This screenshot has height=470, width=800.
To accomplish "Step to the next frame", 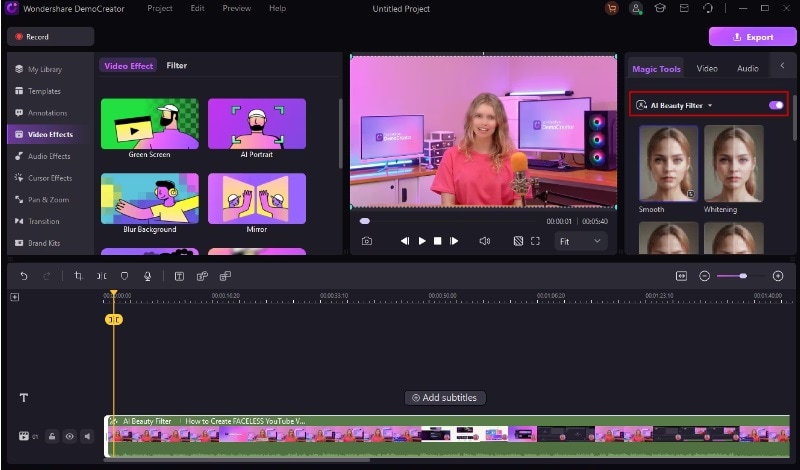I will click(x=454, y=241).
